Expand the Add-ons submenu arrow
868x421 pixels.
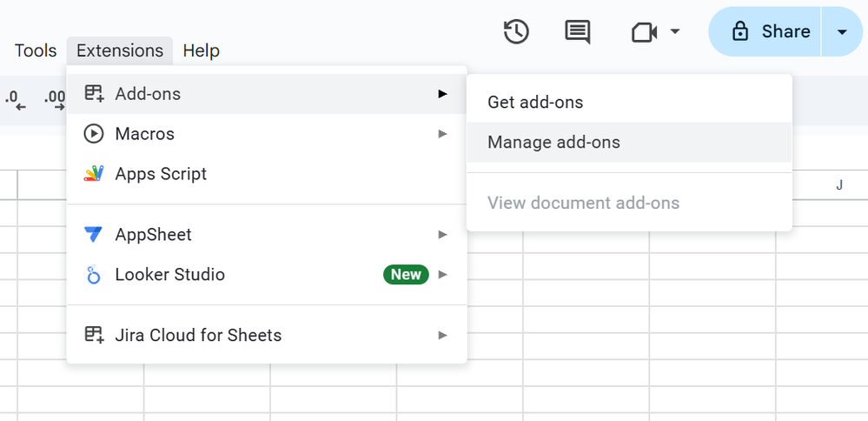(x=442, y=94)
